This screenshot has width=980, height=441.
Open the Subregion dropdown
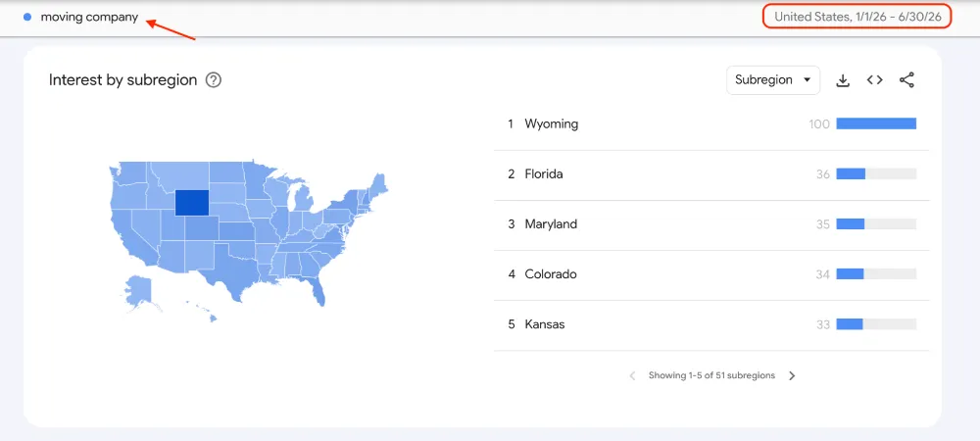coord(772,80)
